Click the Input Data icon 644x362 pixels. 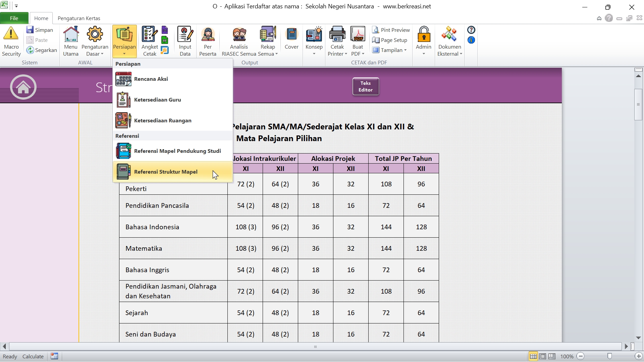pos(185,34)
